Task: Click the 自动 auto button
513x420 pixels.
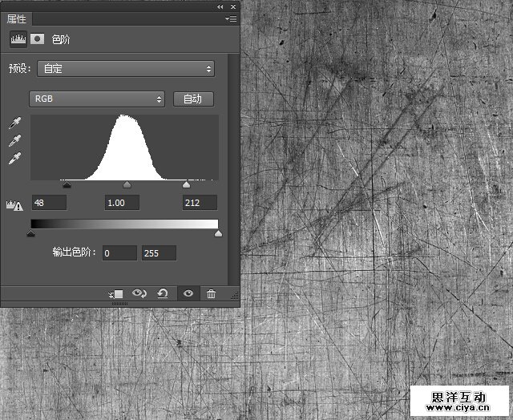Action: point(193,99)
